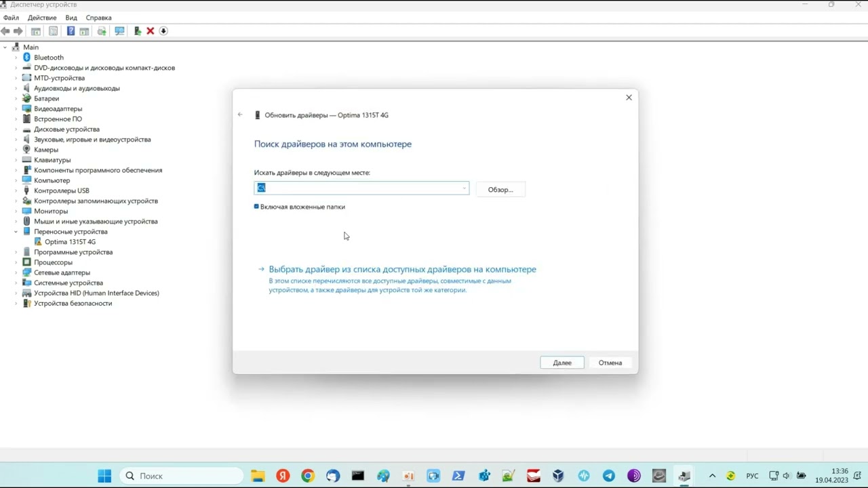Click the Back arrow in Device Manager toolbar
The width and height of the screenshot is (868, 488).
[x=5, y=31]
